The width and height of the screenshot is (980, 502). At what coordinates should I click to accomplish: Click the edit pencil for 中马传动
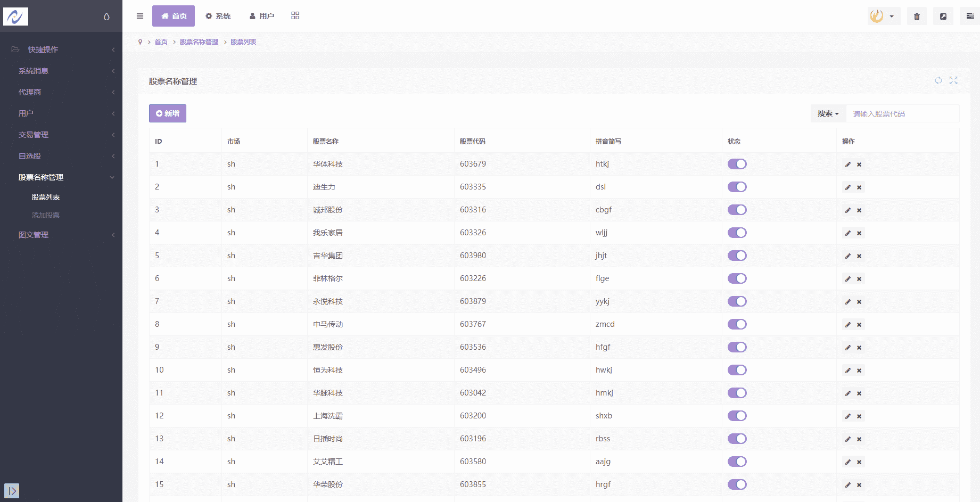pyautogui.click(x=848, y=325)
